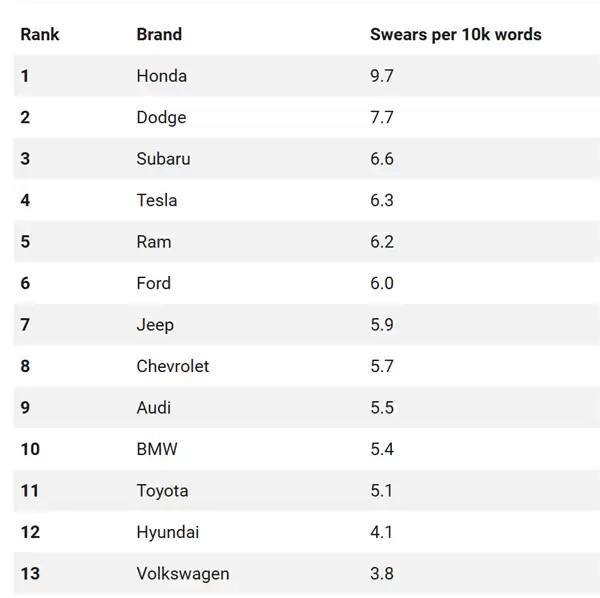600x598 pixels.
Task: Click the Jeep brand name
Action: click(155, 325)
